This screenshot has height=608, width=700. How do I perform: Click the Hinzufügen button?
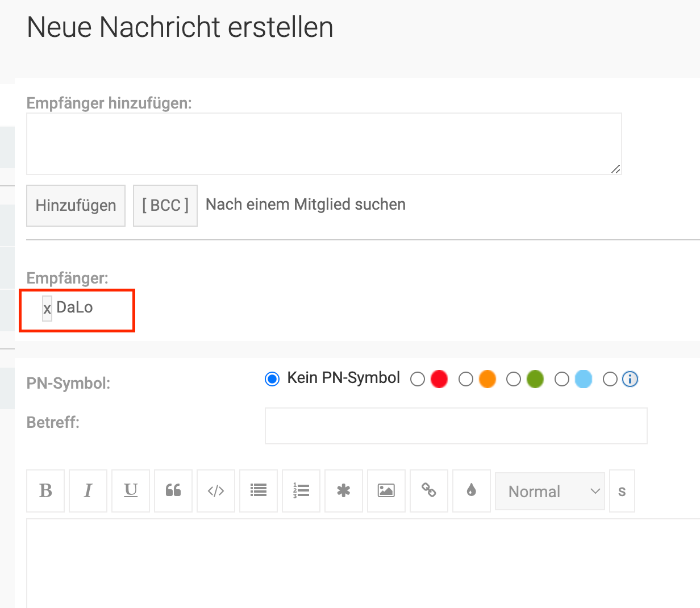click(76, 206)
